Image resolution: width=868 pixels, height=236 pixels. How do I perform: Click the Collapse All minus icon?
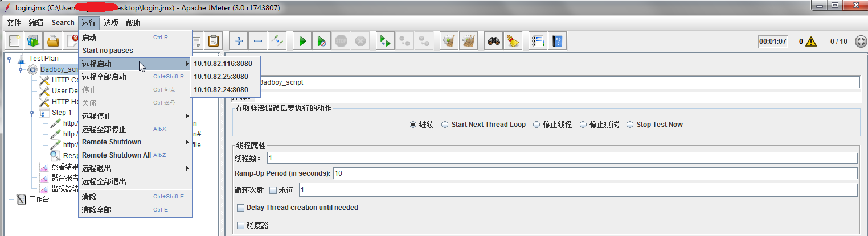(258, 41)
